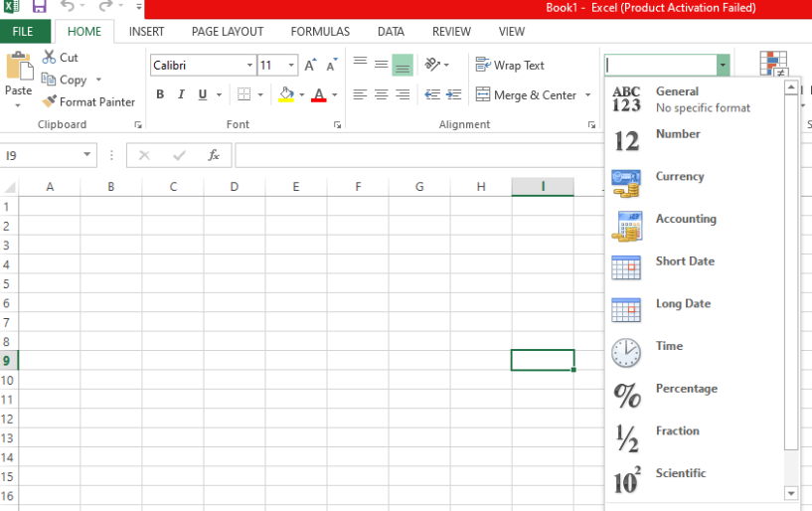Toggle Wrap Text on the cell
Image resolution: width=812 pixels, height=511 pixels.
510,66
